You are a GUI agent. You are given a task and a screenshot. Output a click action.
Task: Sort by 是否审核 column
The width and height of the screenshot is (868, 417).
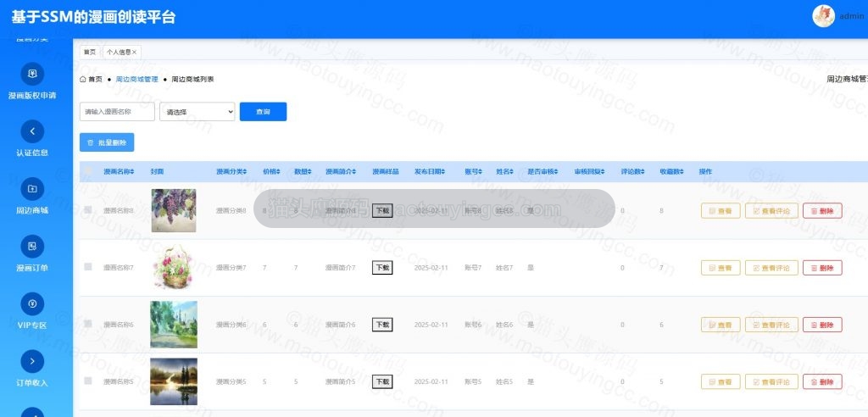(556, 172)
